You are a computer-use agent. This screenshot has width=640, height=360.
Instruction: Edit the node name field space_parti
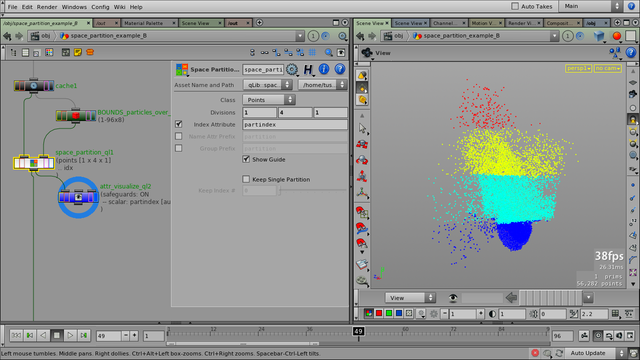[x=263, y=69]
